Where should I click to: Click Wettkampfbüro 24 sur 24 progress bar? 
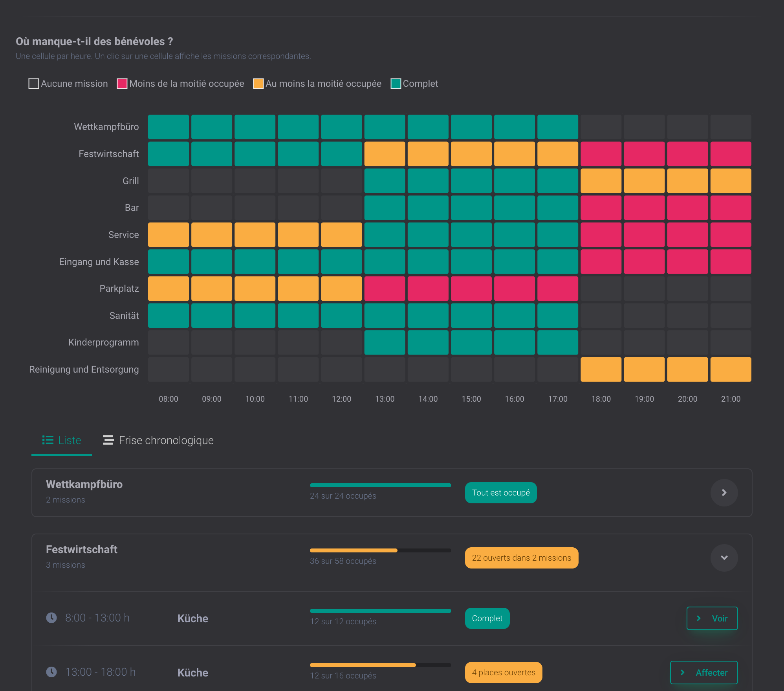[x=381, y=485]
